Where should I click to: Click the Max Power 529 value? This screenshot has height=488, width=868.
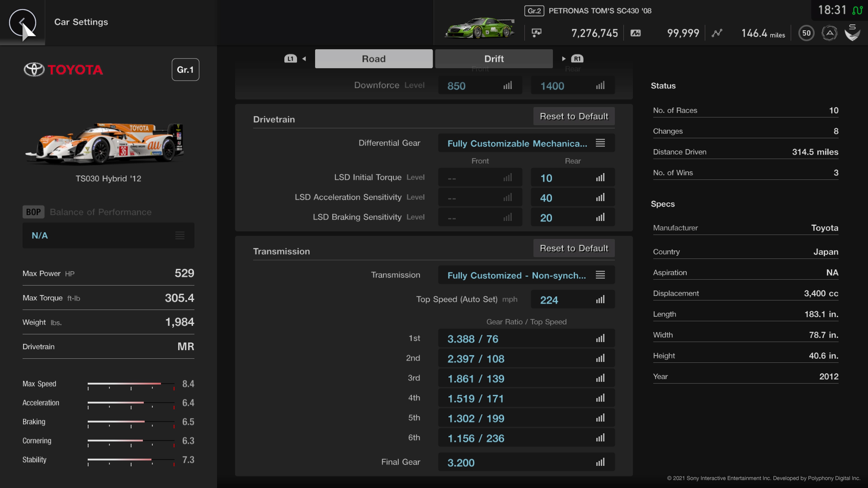184,273
